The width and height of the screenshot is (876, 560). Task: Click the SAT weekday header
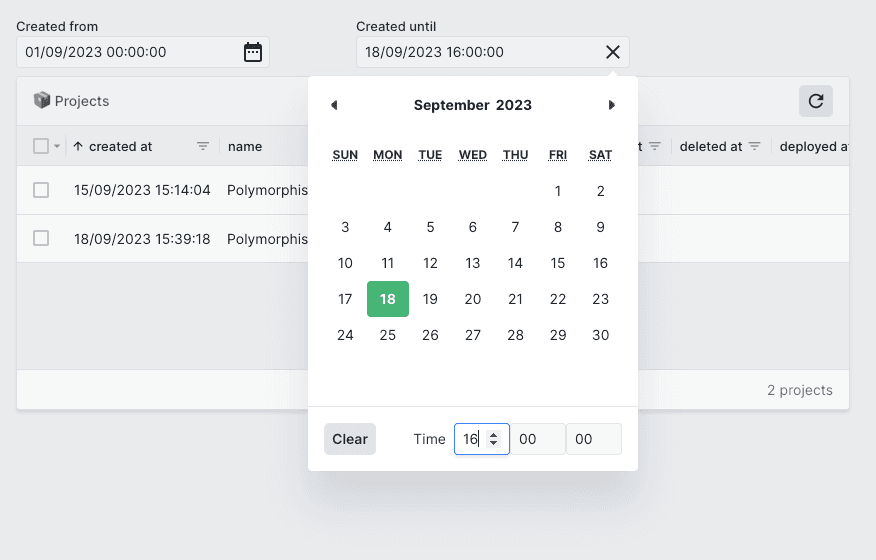pyautogui.click(x=601, y=155)
